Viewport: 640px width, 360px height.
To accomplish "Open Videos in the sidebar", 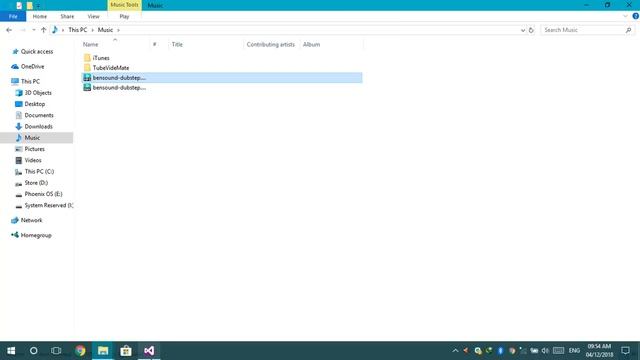I will [x=33, y=160].
